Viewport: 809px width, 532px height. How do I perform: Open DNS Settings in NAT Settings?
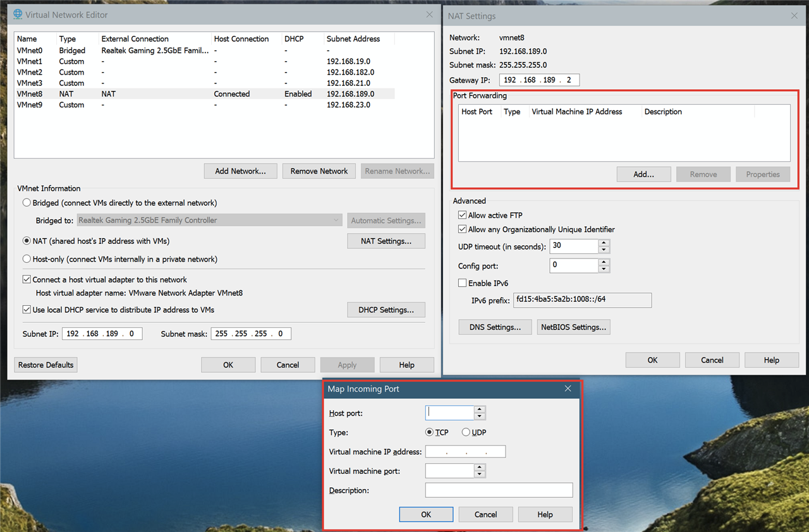[x=495, y=327]
